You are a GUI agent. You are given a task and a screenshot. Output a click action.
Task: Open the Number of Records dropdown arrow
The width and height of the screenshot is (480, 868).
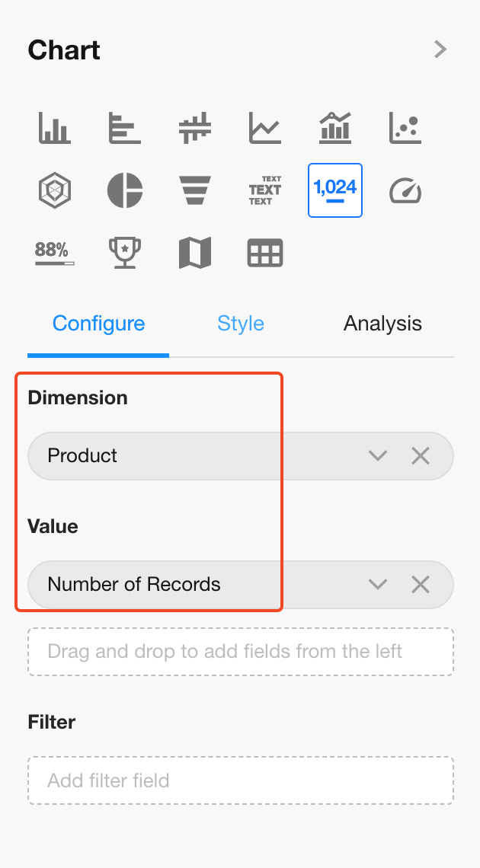tap(378, 585)
